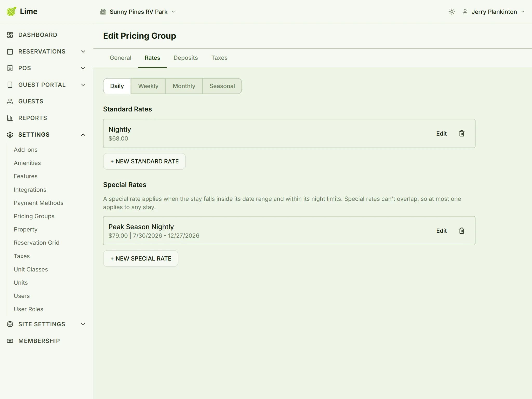Click the Lime logo icon
The height and width of the screenshot is (399, 532).
point(11,11)
